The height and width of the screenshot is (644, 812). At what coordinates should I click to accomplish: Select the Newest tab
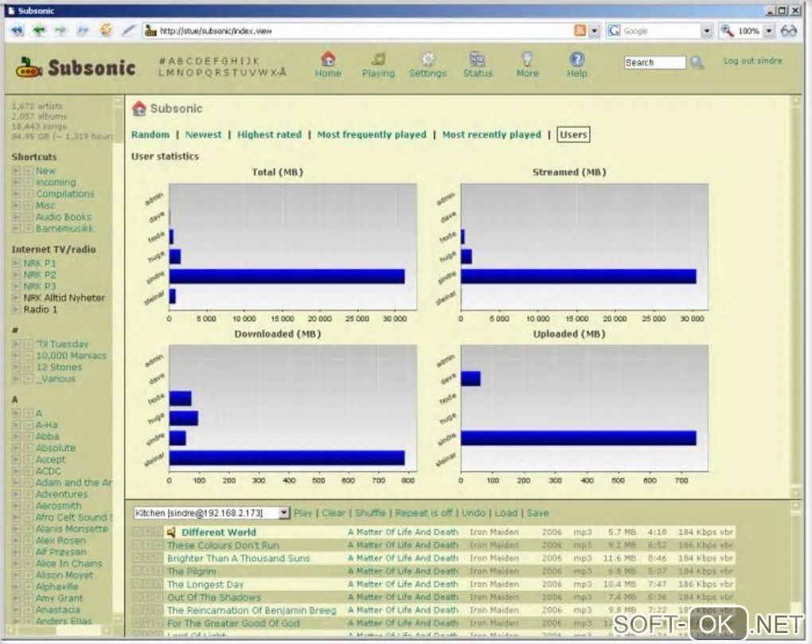(203, 135)
